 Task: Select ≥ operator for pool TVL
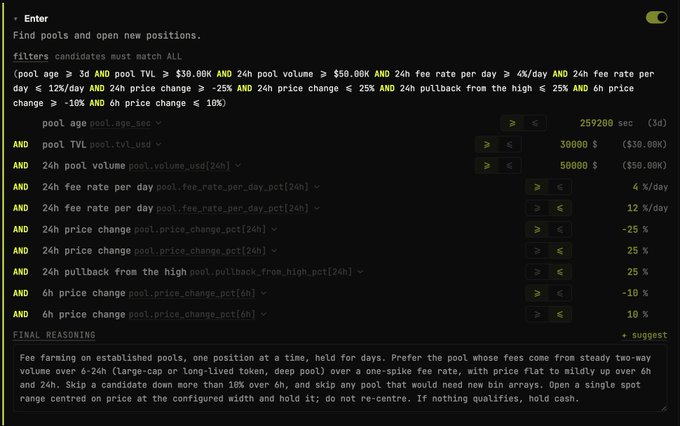pyautogui.click(x=487, y=144)
